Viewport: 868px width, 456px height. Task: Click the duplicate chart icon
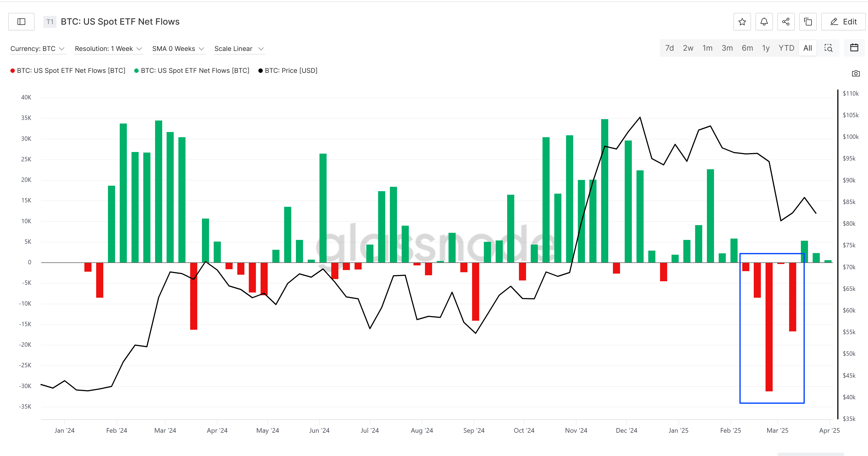coord(808,22)
